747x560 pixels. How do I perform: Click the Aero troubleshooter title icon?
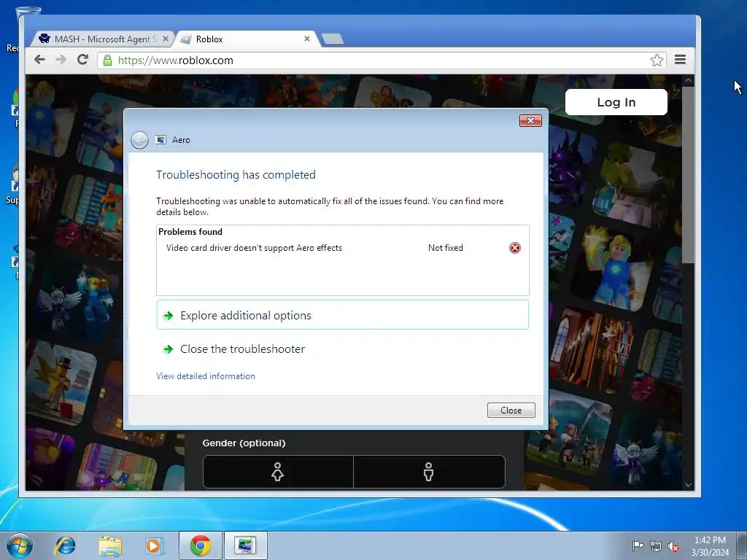point(161,140)
